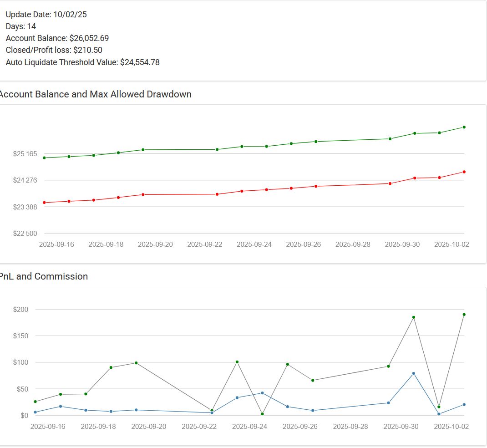Screen dimensions: 487x448
Task: Click the last red drawdown point on 2025-10-02
Action: (x=464, y=172)
